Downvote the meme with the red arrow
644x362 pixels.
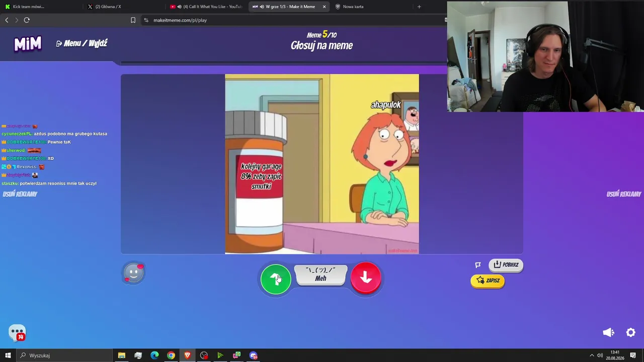pyautogui.click(x=366, y=278)
